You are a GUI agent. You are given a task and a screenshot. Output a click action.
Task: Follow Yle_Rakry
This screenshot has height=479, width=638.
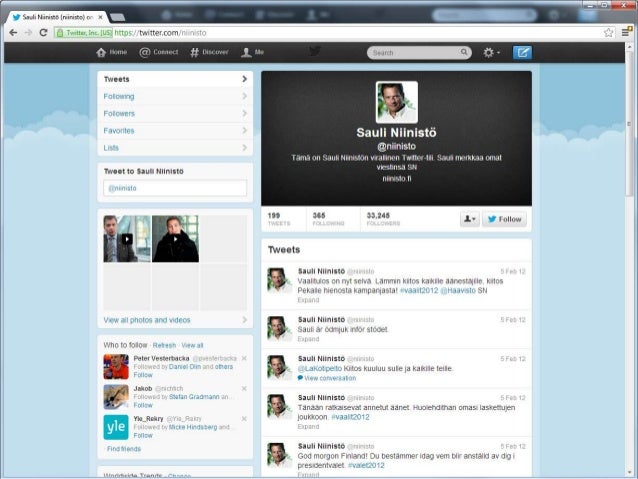click(x=143, y=435)
